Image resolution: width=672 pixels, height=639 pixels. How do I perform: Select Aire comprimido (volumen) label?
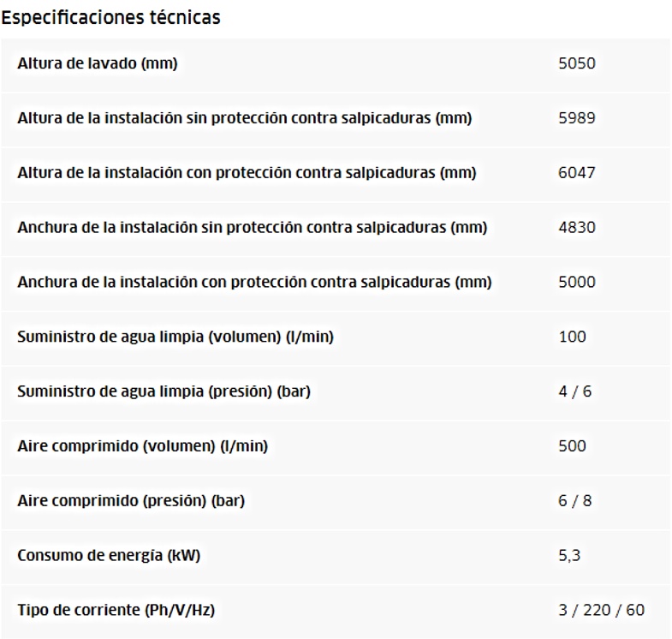(x=143, y=446)
